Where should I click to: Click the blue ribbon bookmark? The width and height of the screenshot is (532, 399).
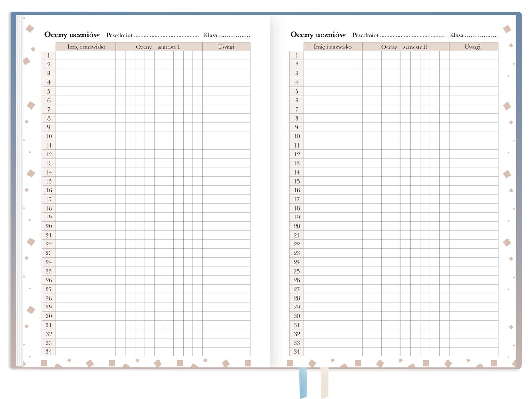303,382
